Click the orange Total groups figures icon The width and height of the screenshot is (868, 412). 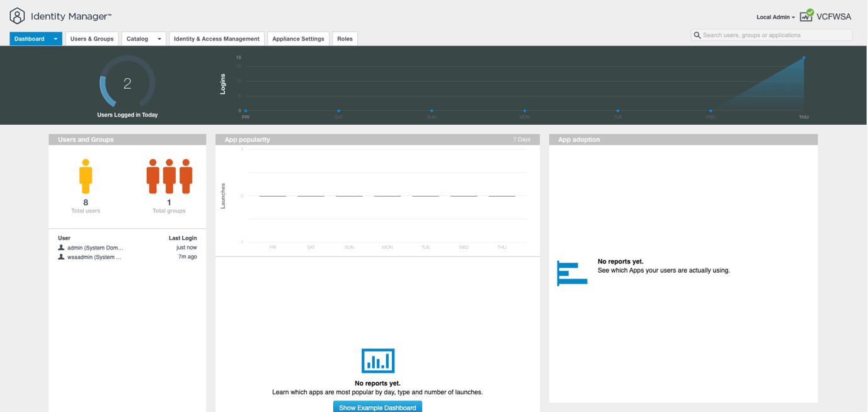169,176
